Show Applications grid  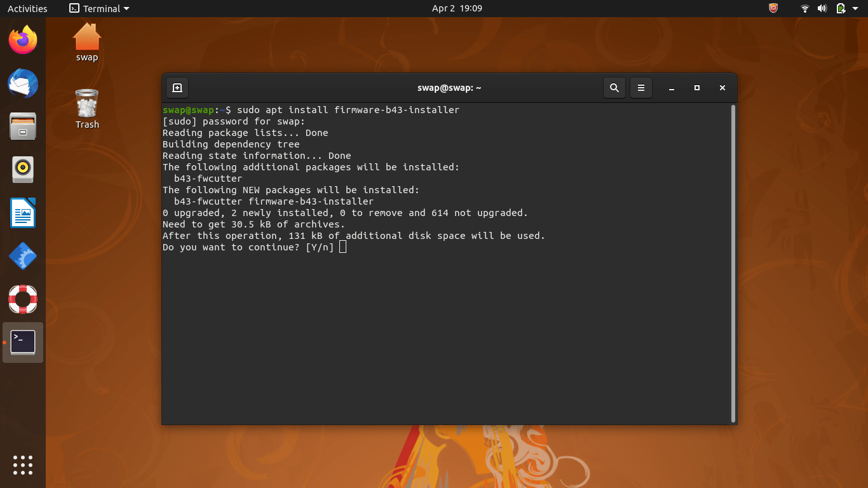[23, 465]
